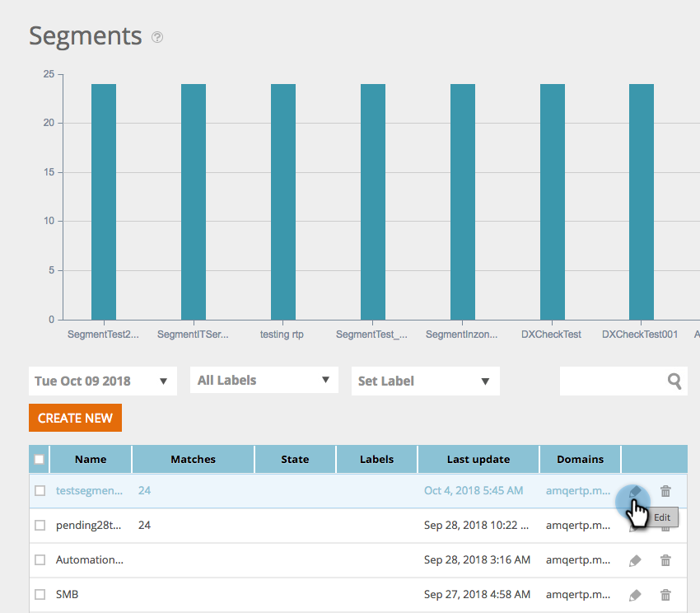Check the SMB row checkbox
Screen dimensions: 700x613
tap(40, 594)
